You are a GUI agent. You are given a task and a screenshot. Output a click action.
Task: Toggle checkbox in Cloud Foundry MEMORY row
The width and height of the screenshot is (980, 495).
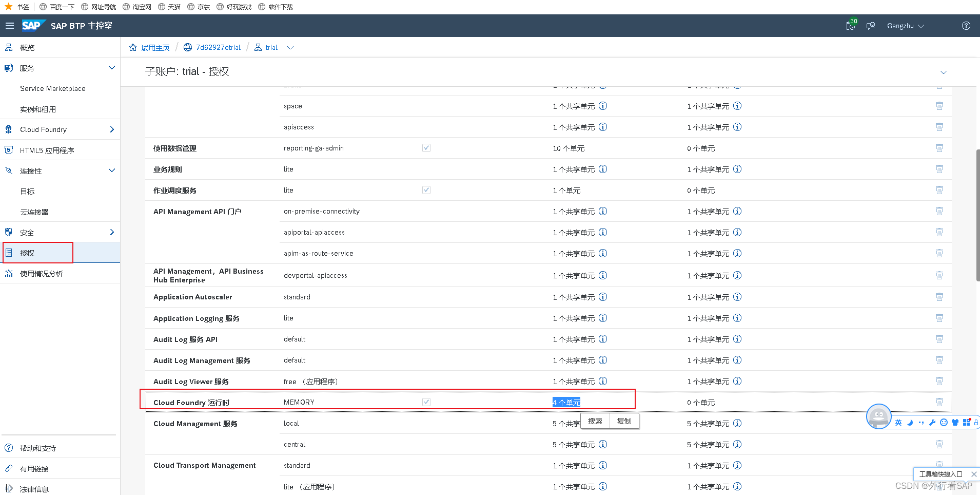[x=426, y=402]
